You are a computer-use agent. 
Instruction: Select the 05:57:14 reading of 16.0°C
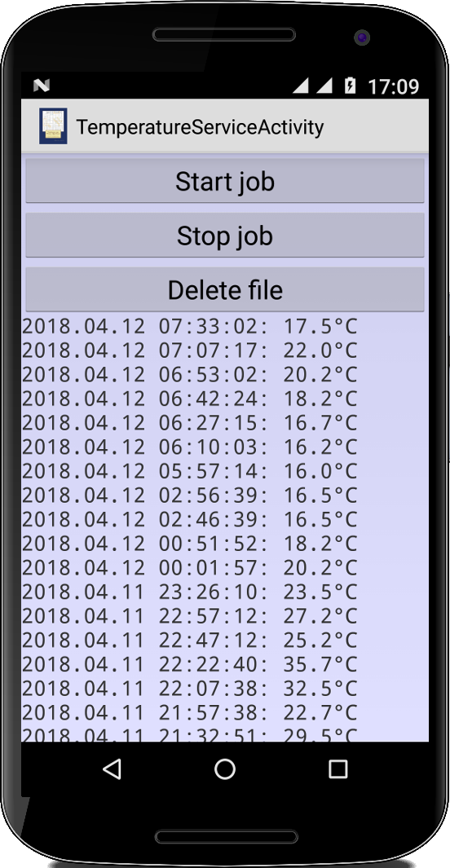[190, 471]
